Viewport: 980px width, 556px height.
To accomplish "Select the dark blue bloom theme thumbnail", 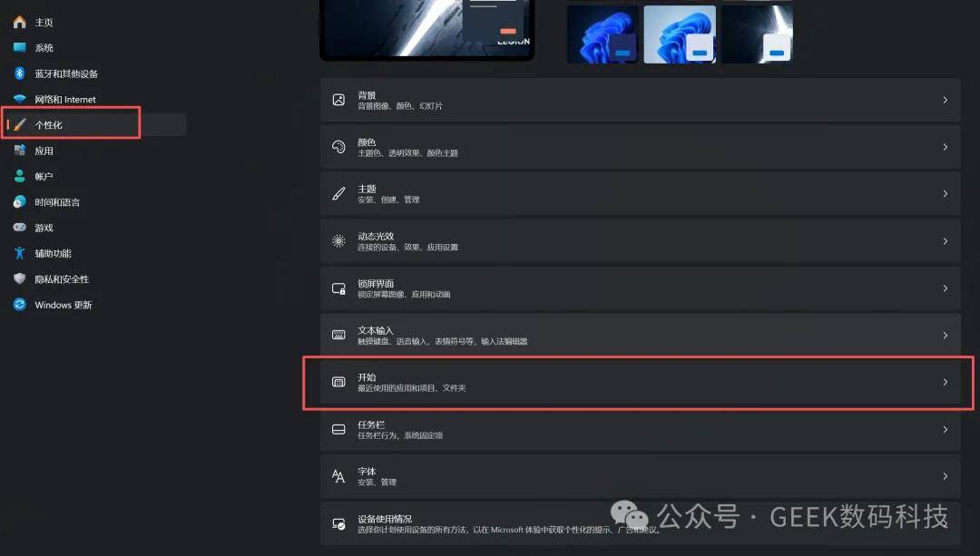I will click(603, 34).
